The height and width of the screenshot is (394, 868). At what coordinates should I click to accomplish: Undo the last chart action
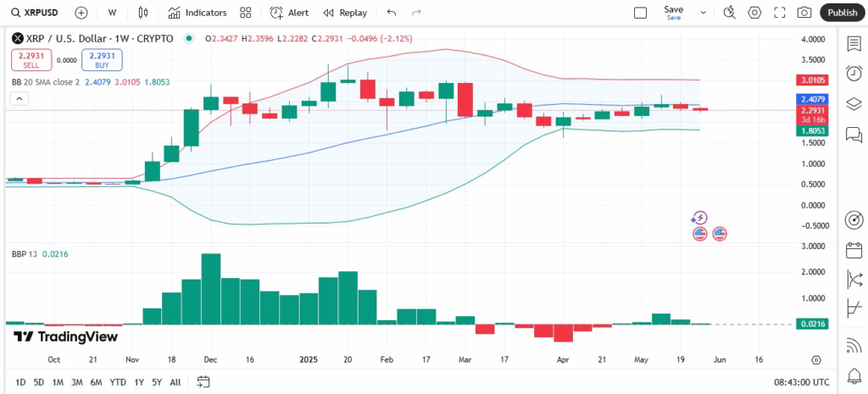392,12
